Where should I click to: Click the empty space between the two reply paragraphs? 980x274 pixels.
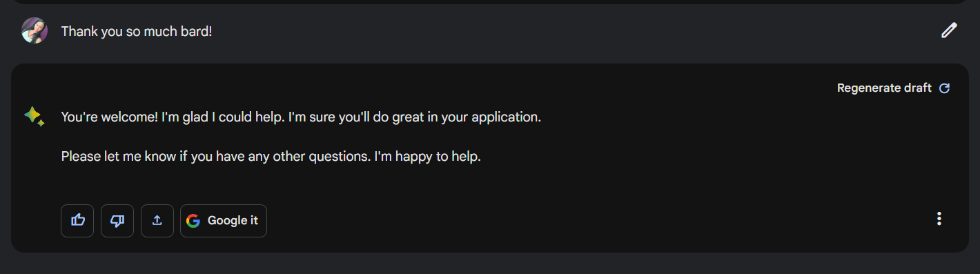tap(301, 137)
